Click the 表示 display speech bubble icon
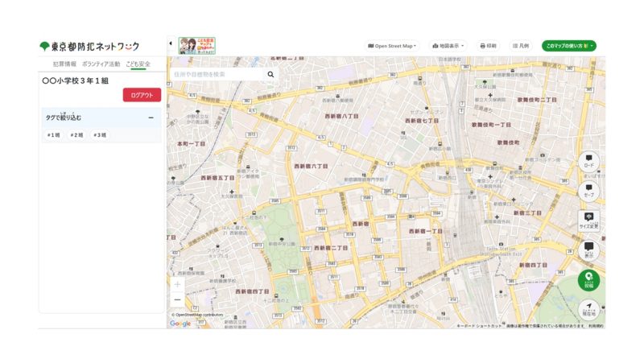644x363 pixels. (588, 250)
